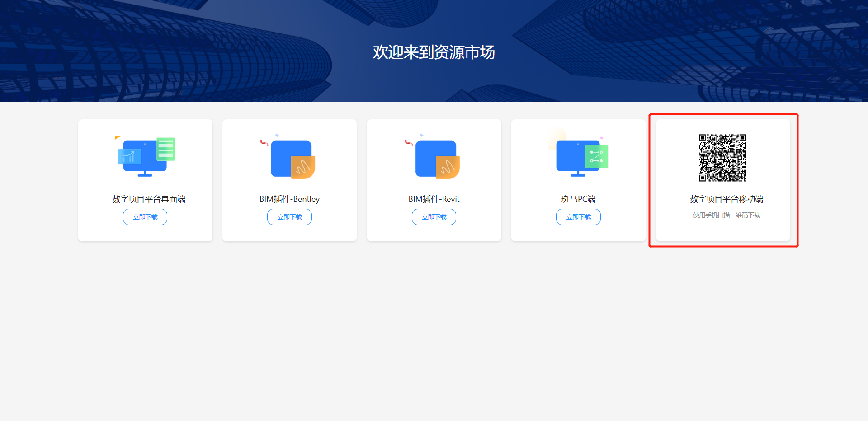The width and height of the screenshot is (868, 421).
Task: Click the BIM插件-Revit plugin icon
Action: (x=436, y=159)
